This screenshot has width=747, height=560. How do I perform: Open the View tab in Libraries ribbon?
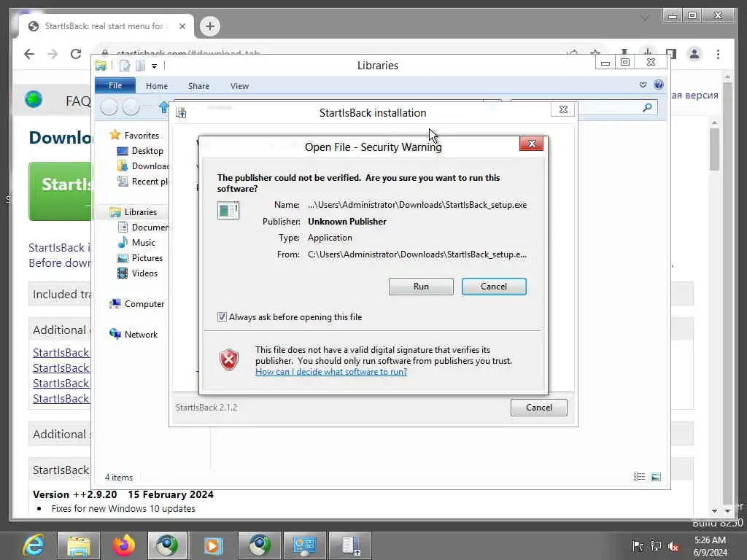[x=239, y=86]
